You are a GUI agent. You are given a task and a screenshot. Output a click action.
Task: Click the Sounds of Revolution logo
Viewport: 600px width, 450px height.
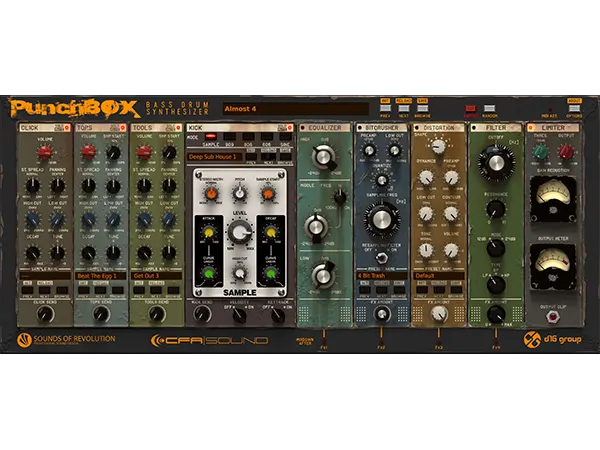[66, 340]
